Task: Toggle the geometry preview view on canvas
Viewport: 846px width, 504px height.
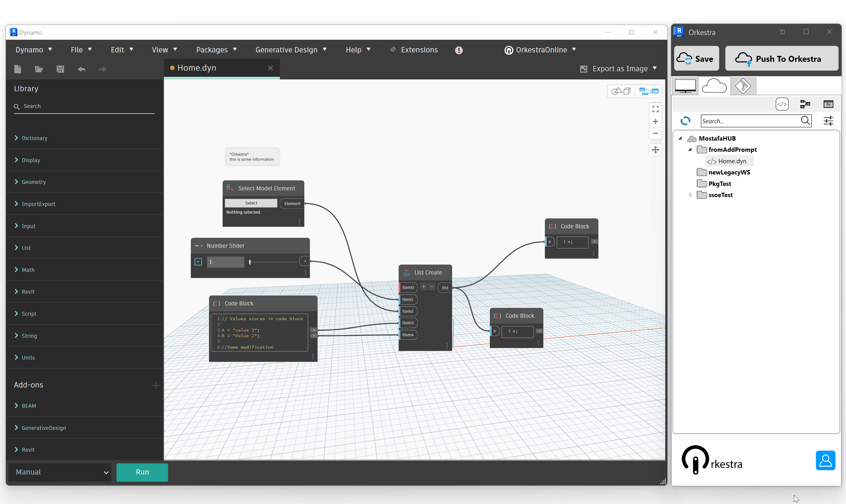Action: coord(621,91)
